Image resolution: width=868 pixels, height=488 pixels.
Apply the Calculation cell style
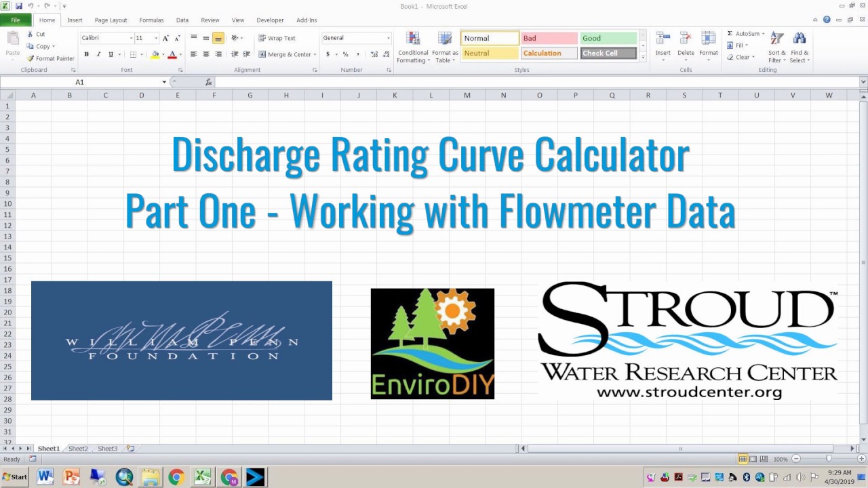coord(549,54)
